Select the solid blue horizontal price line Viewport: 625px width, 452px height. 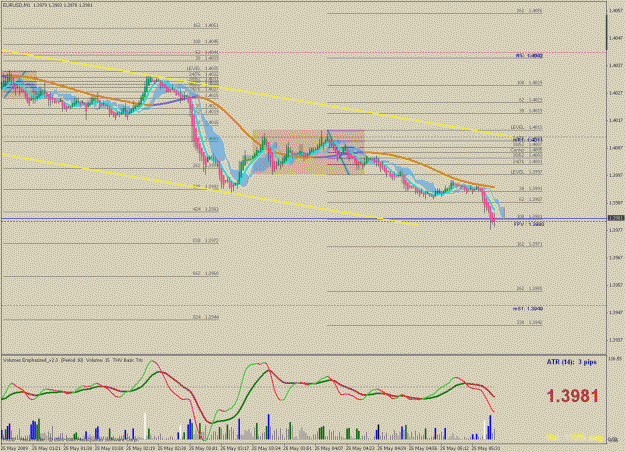303,219
